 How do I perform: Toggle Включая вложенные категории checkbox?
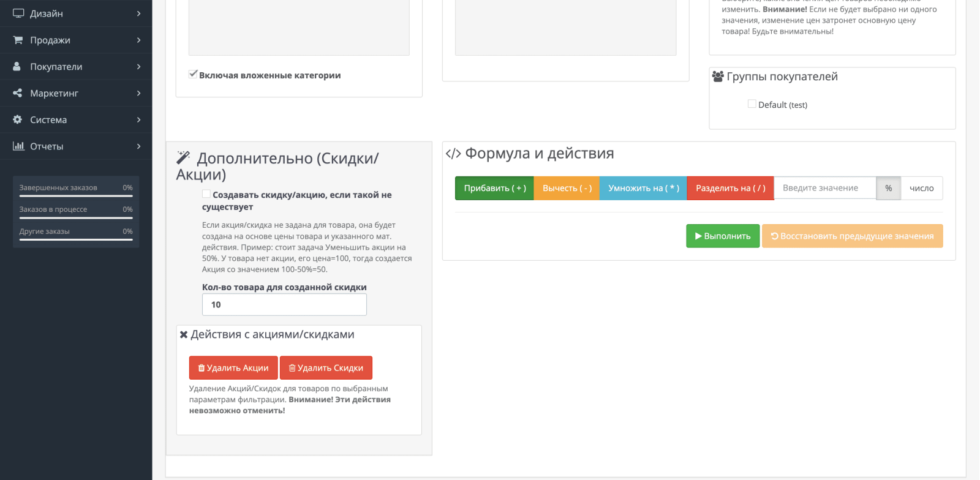pos(193,74)
